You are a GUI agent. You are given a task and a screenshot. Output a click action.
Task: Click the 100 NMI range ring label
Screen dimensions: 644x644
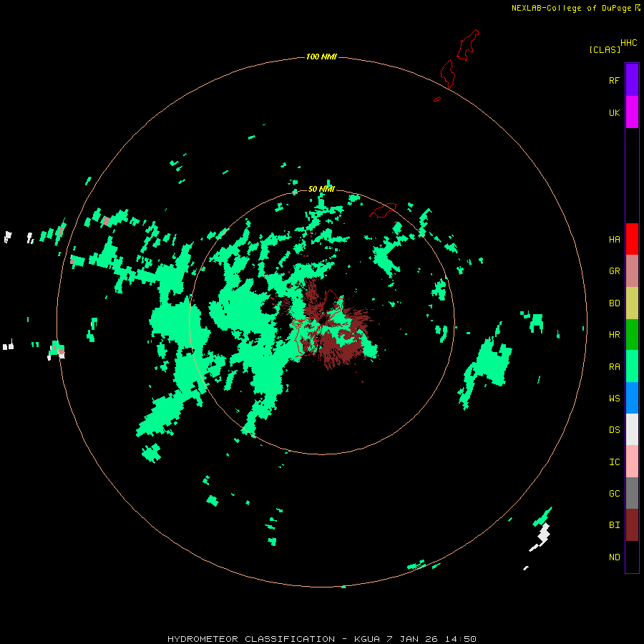[321, 57]
